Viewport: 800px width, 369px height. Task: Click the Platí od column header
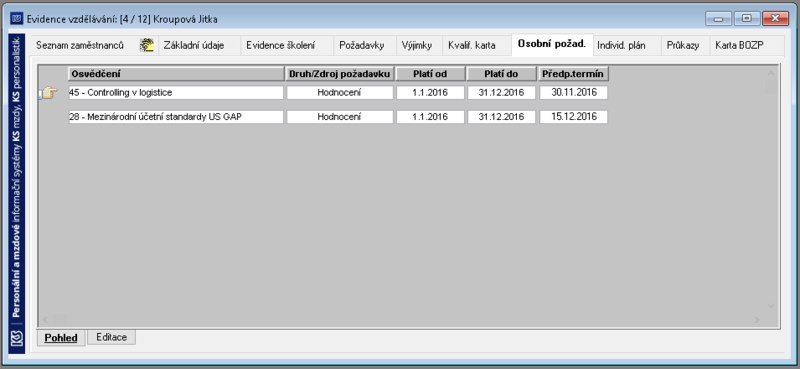430,74
